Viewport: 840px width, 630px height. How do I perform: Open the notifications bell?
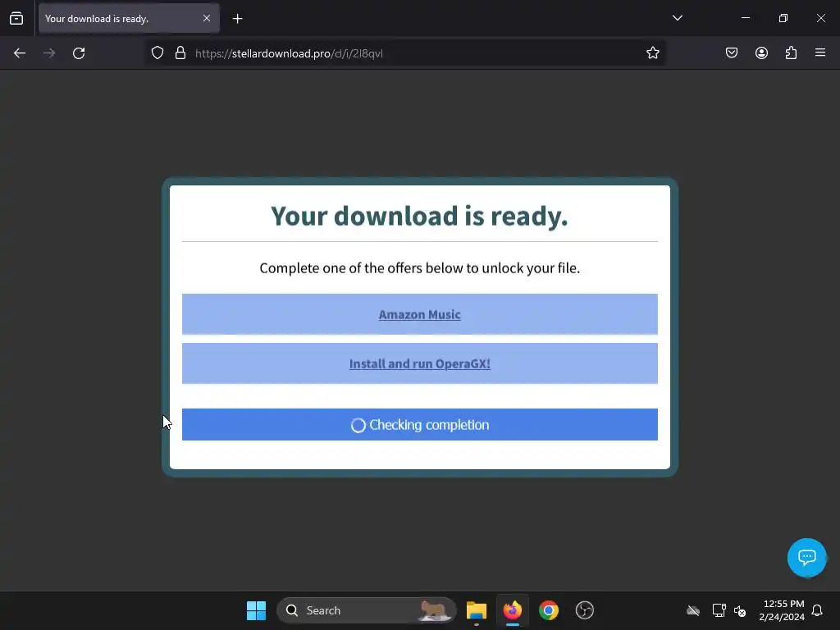817,610
